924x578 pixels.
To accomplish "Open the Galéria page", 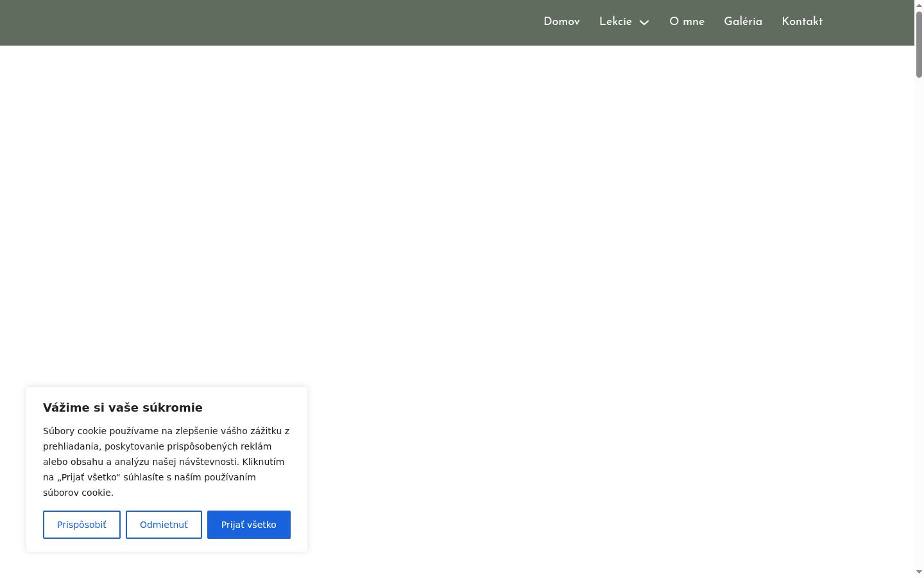I will click(743, 22).
